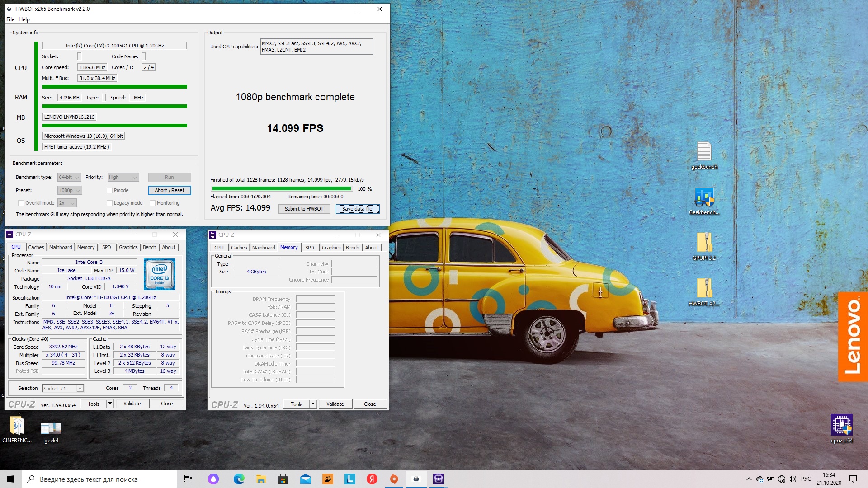Open the orange map-pin app on taskbar
Image resolution: width=868 pixels, height=488 pixels.
coord(394,479)
